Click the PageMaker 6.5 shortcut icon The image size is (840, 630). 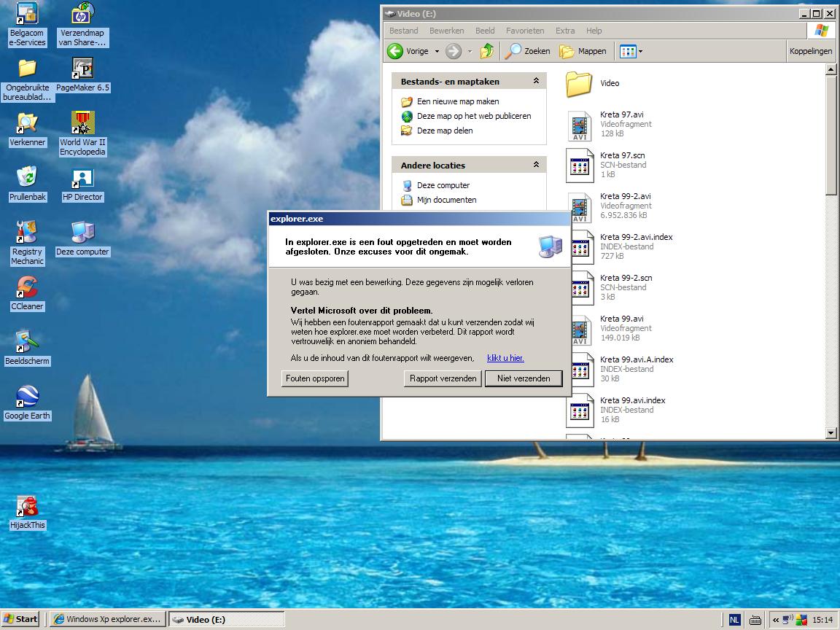coord(82,69)
